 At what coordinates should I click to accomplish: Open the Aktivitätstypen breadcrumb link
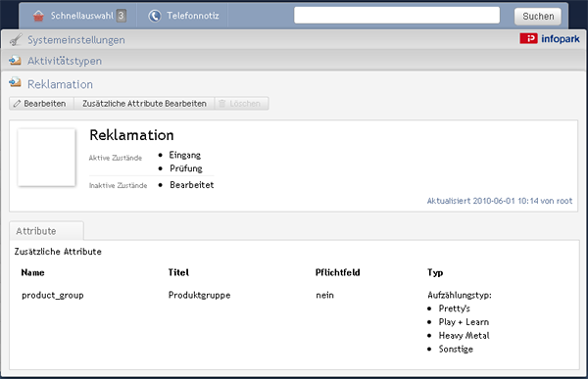[65, 61]
